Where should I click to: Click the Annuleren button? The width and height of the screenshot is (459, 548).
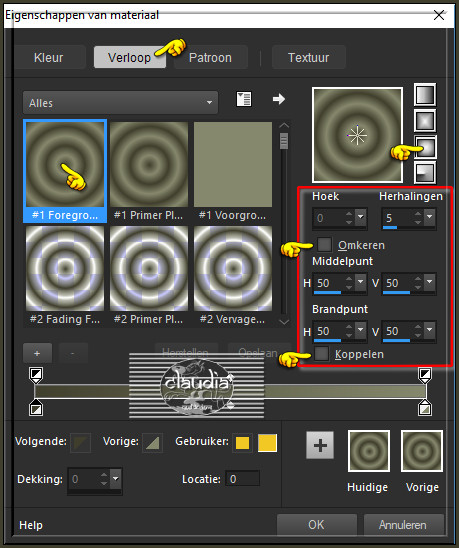pyautogui.click(x=403, y=525)
